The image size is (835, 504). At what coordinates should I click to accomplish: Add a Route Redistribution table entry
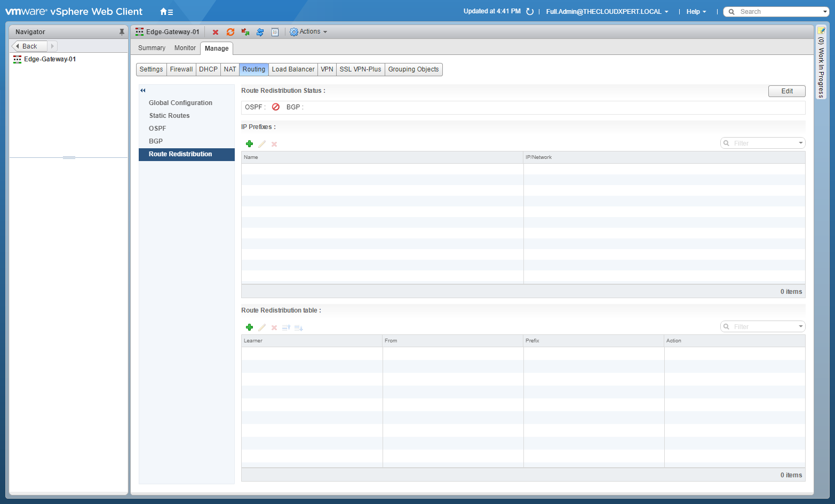point(249,327)
